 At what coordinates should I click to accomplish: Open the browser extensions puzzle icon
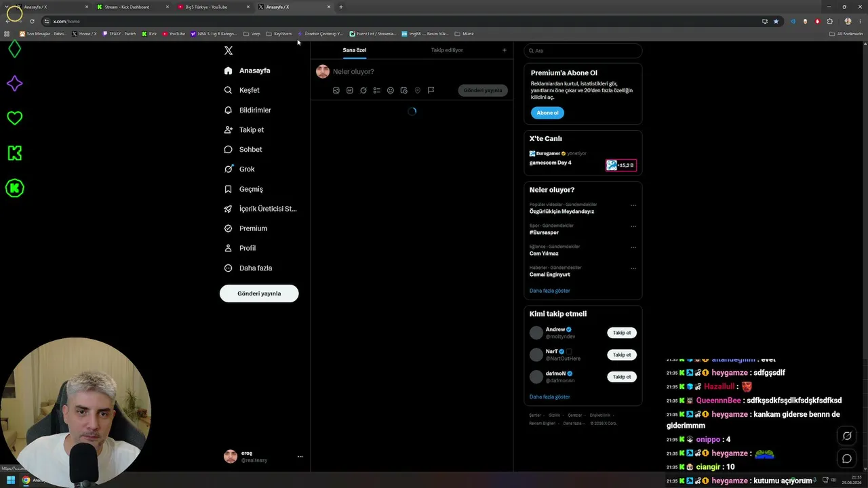(x=829, y=21)
